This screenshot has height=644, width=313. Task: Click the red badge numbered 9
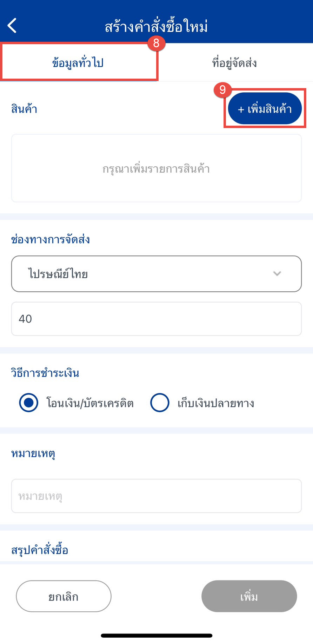pos(222,90)
